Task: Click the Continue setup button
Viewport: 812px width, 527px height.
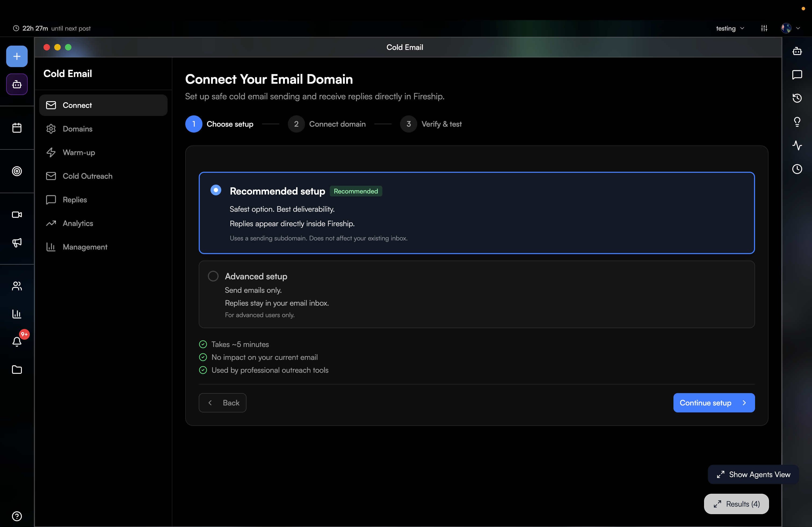Action: coord(714,402)
